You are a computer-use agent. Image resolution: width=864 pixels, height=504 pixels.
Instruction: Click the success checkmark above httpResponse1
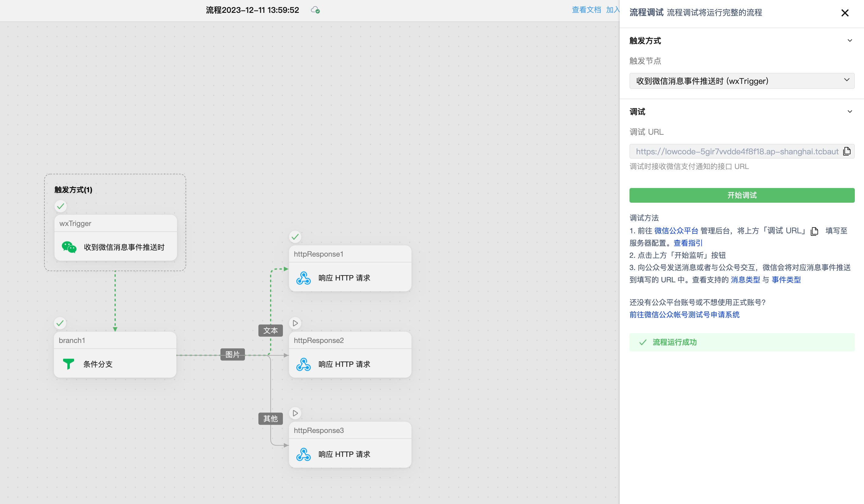pos(295,237)
